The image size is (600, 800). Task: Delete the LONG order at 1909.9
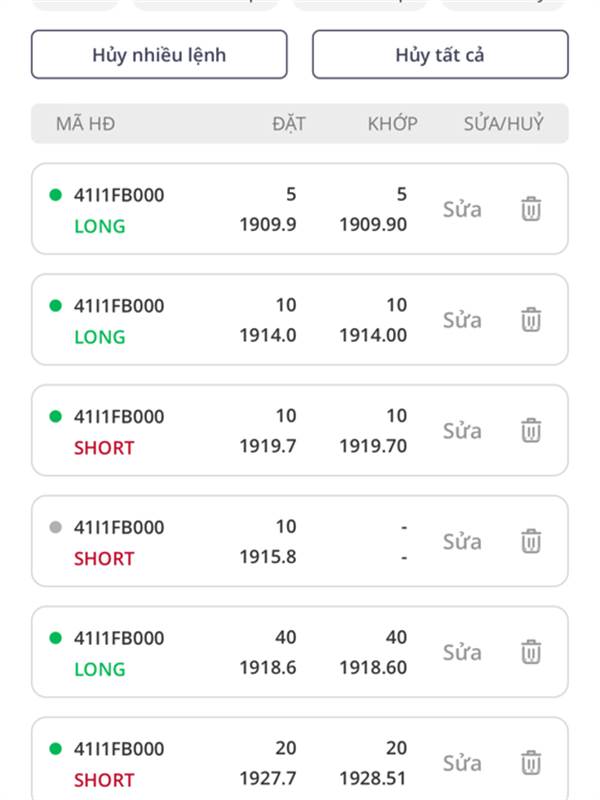pos(531,210)
